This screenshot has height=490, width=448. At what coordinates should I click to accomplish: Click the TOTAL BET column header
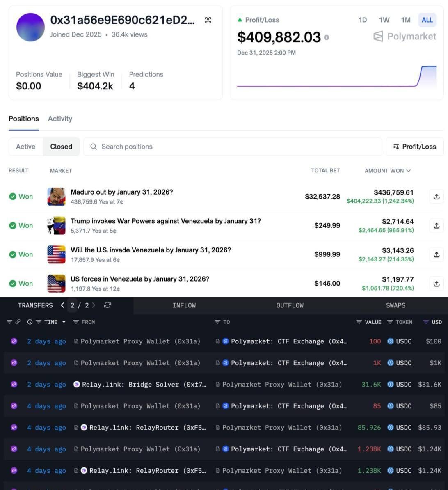[x=325, y=171]
